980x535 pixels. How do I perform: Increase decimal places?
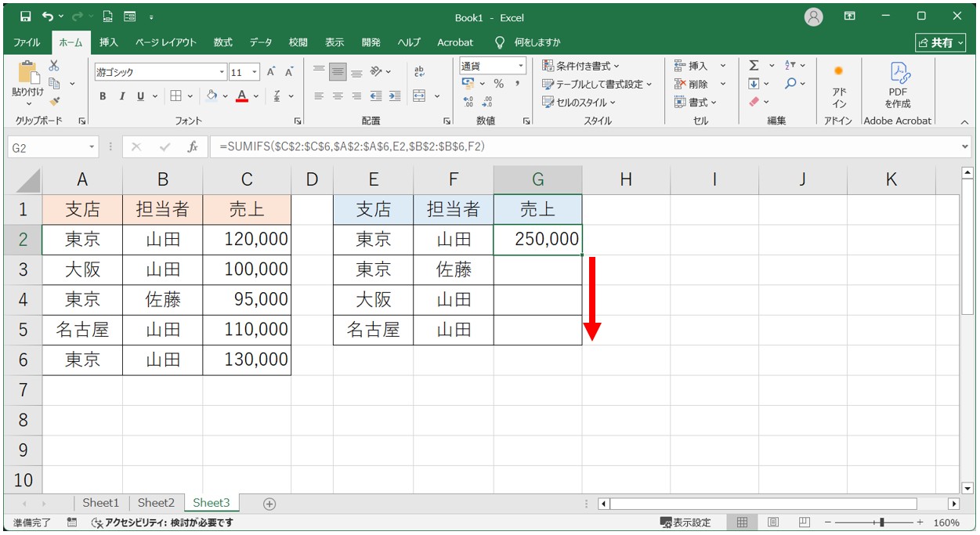[x=468, y=102]
